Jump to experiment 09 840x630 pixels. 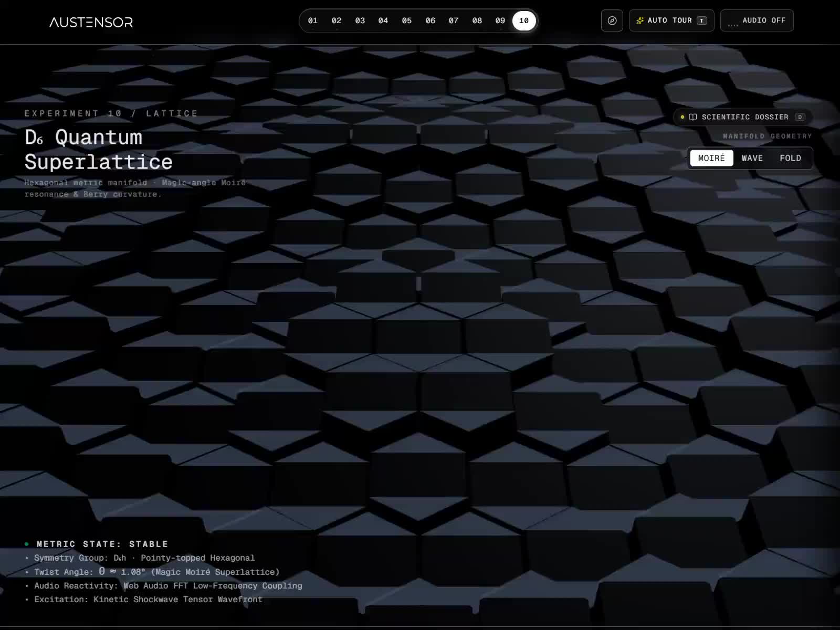tap(500, 20)
